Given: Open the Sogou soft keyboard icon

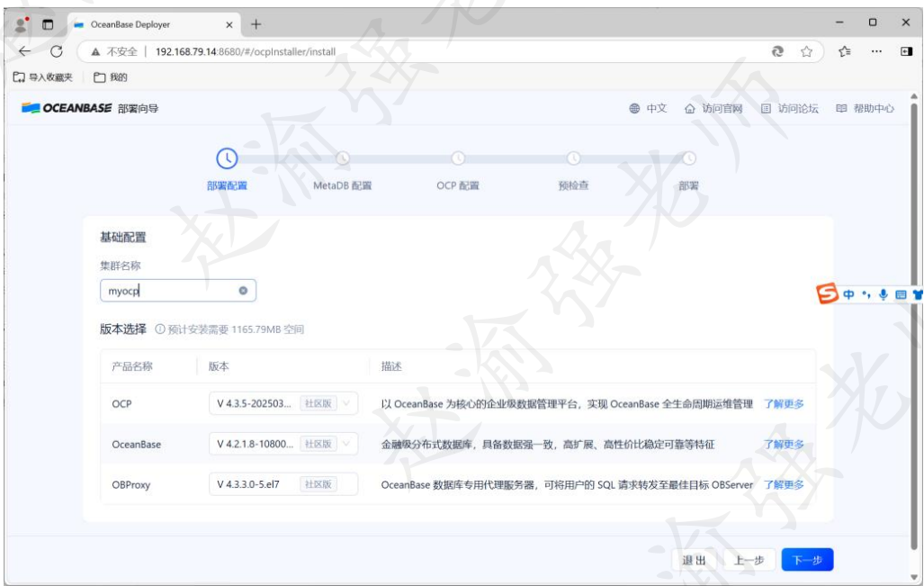Looking at the screenshot, I should (x=902, y=295).
